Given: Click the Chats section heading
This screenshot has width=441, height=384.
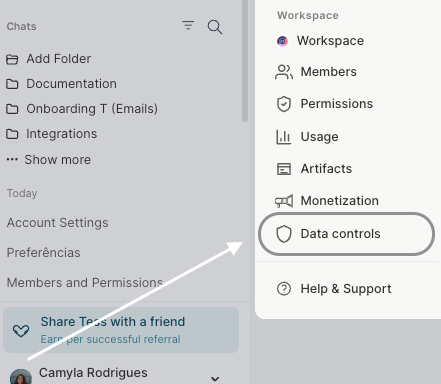Looking at the screenshot, I should click(x=22, y=26).
